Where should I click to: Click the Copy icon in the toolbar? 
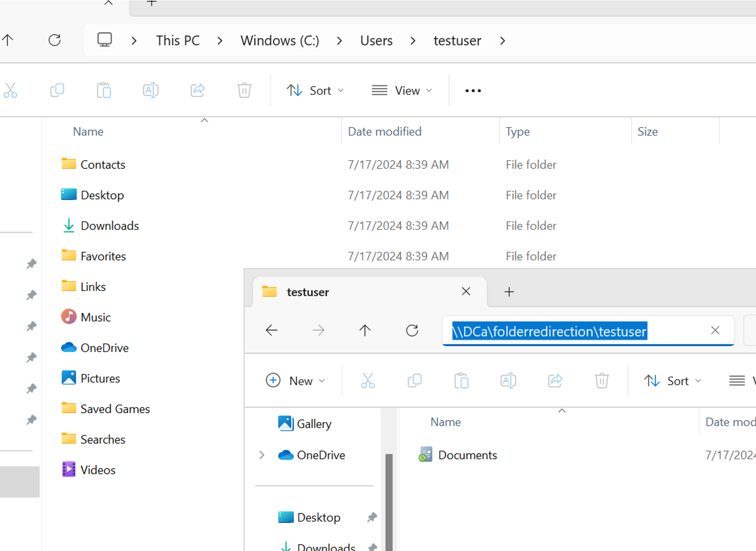57,90
